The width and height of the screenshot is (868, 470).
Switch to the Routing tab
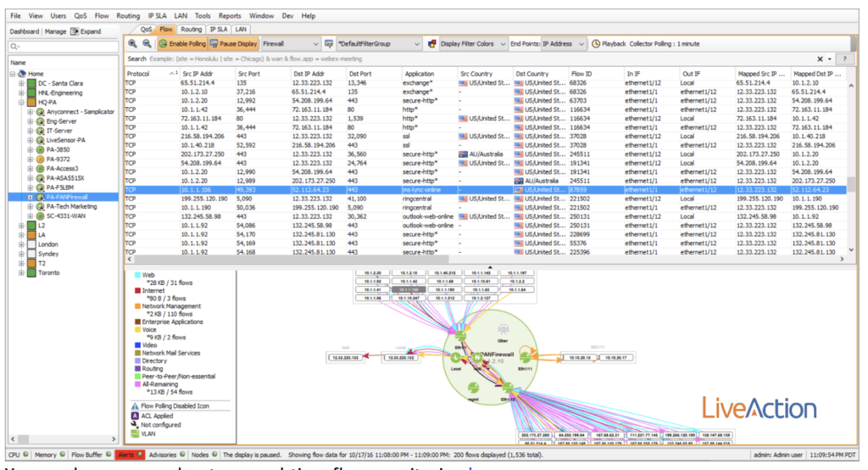click(x=191, y=29)
